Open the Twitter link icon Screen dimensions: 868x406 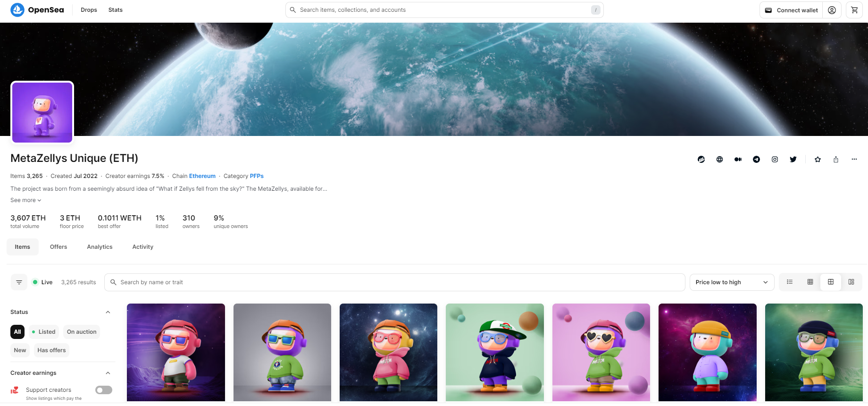[x=793, y=160]
